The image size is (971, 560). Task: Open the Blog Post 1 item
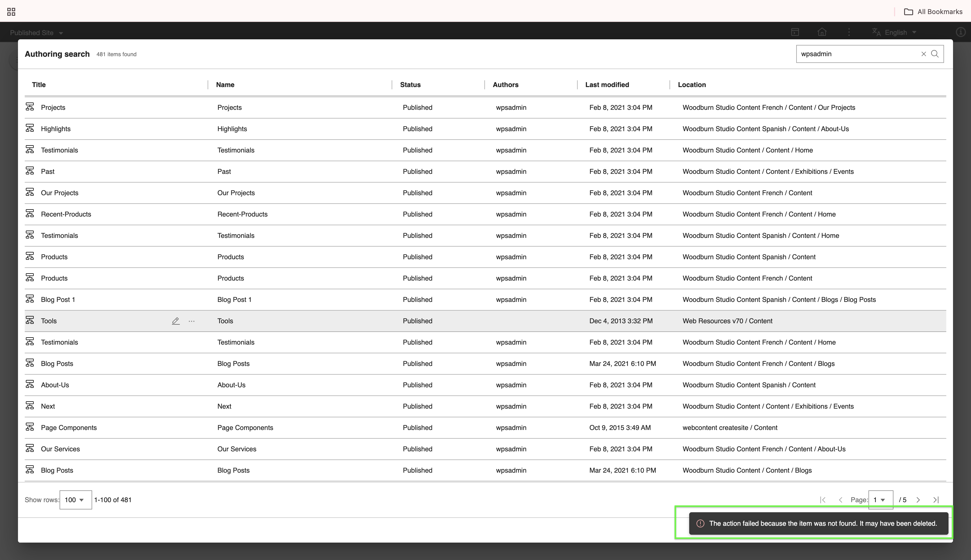pos(58,300)
